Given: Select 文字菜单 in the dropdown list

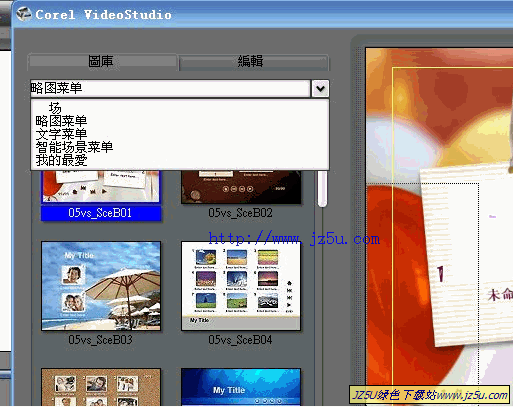Looking at the screenshot, I should (61, 134).
